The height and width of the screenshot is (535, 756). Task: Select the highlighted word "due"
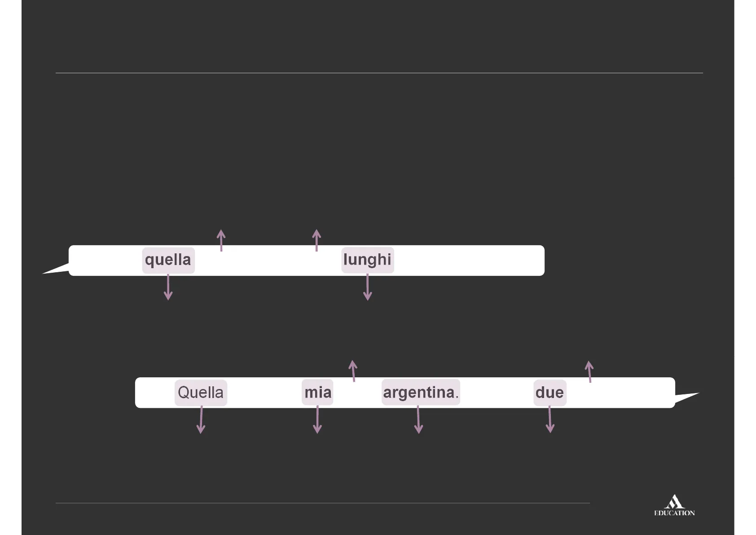[x=549, y=393]
